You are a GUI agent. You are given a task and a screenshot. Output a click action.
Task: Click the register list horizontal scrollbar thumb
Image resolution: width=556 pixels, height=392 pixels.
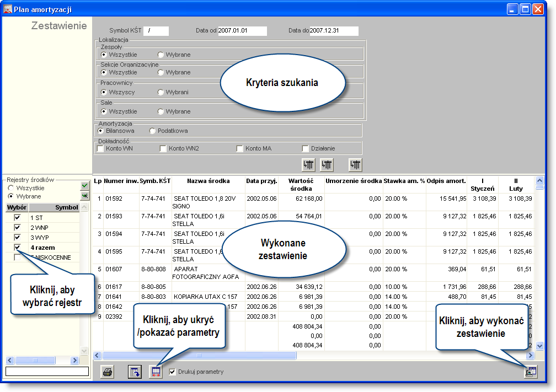[x=35, y=361]
